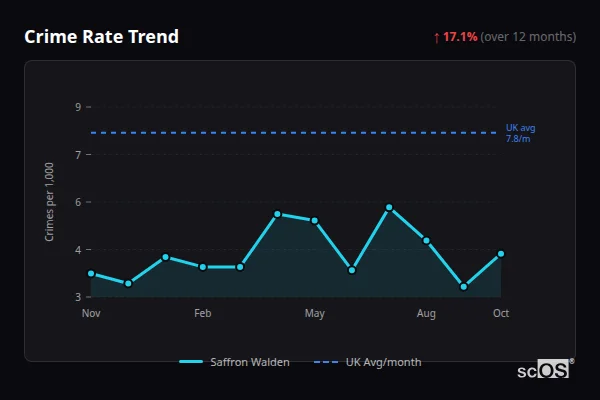Click the scOS logo
The height and width of the screenshot is (400, 600).
coord(546,369)
